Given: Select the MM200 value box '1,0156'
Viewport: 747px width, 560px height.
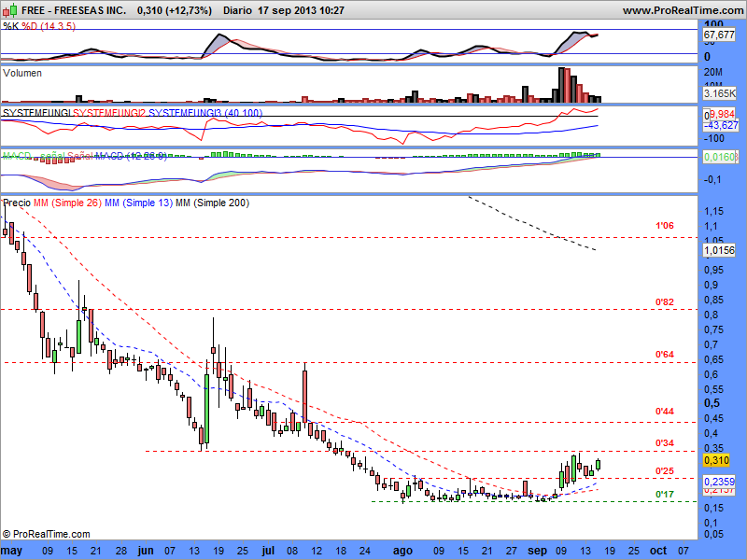Looking at the screenshot, I should tap(719, 250).
